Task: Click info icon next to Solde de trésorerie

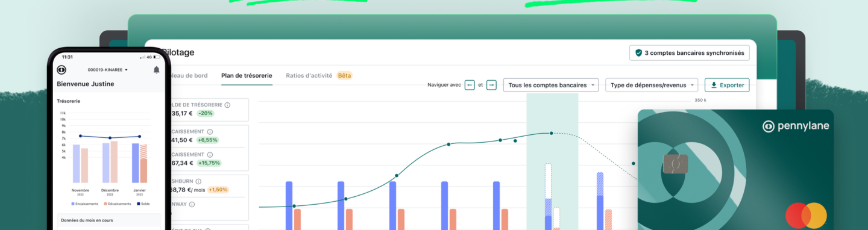Action: point(227,105)
